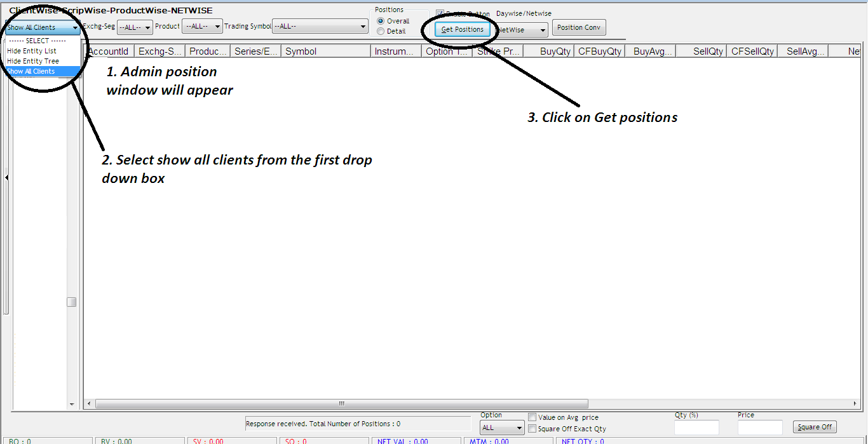Click the Position Conv button
868x444 pixels.
point(578,27)
